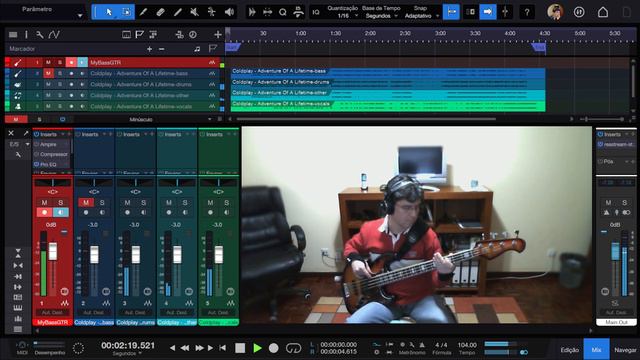Open the help question mark
The height and width of the screenshot is (360, 640).
pyautogui.click(x=527, y=13)
